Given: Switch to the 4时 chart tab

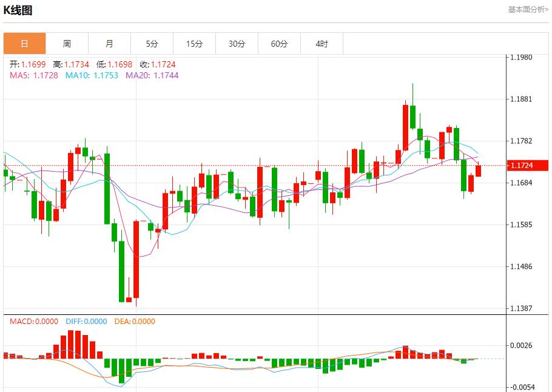Looking at the screenshot, I should tap(321, 44).
